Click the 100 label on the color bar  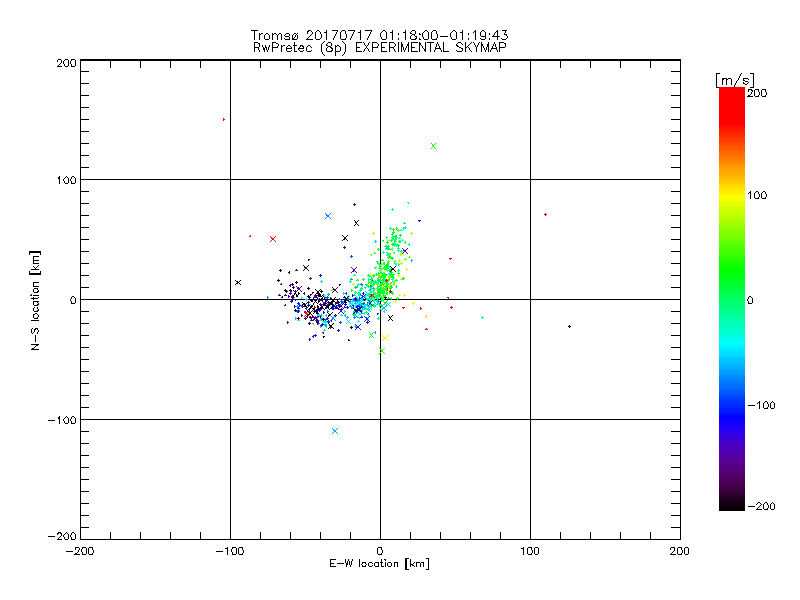click(x=757, y=195)
